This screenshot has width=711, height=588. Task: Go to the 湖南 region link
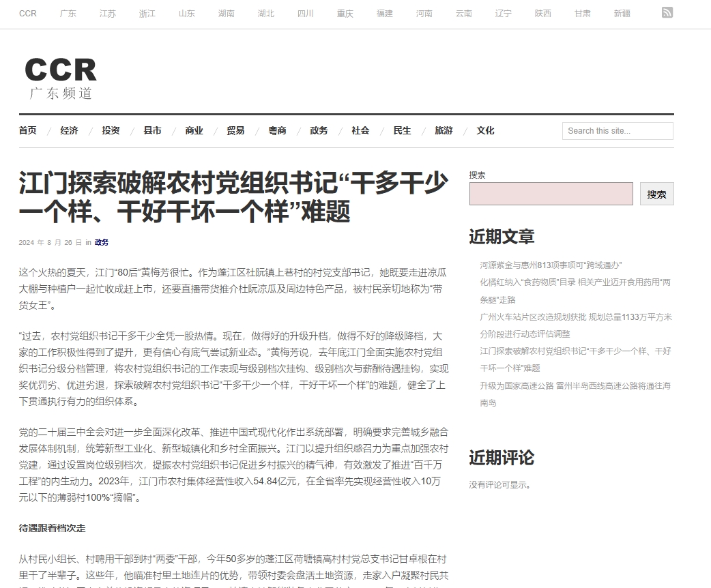226,14
